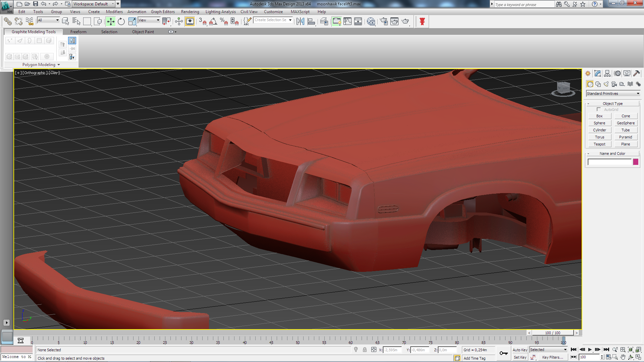644x362 pixels.
Task: Toggle the Spinner Snap button
Action: click(x=235, y=21)
